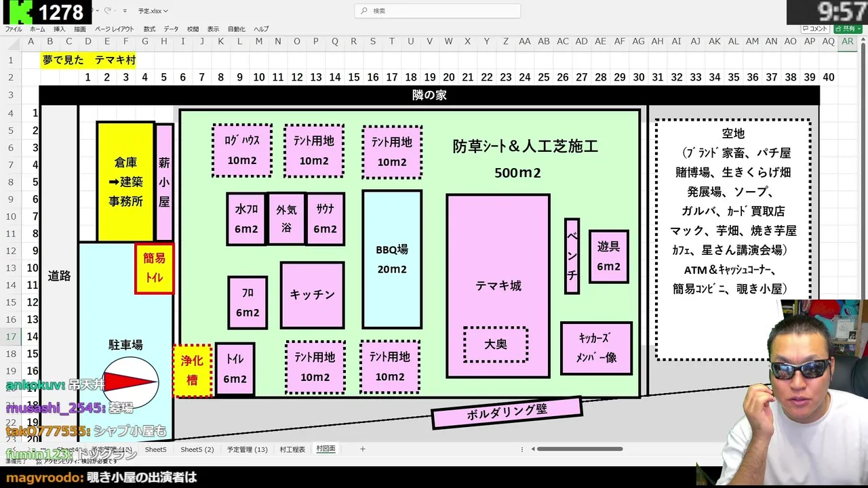Select column header AR
This screenshot has width=868, height=488.
click(847, 41)
